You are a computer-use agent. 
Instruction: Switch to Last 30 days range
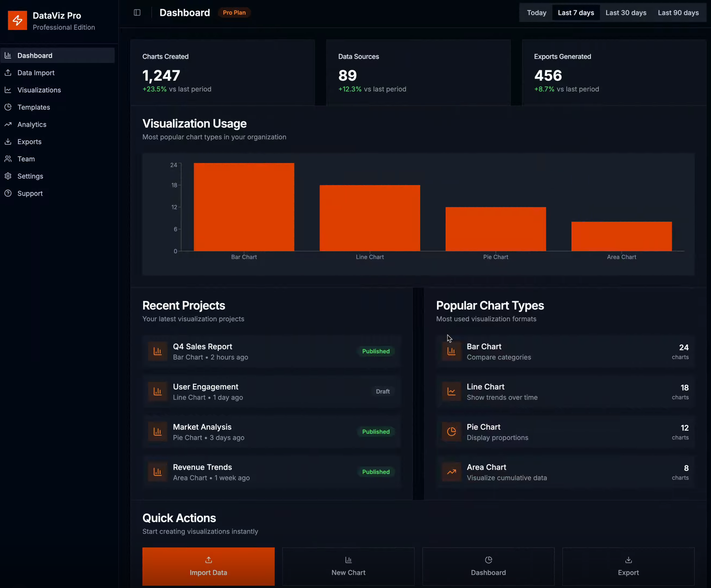pyautogui.click(x=626, y=13)
